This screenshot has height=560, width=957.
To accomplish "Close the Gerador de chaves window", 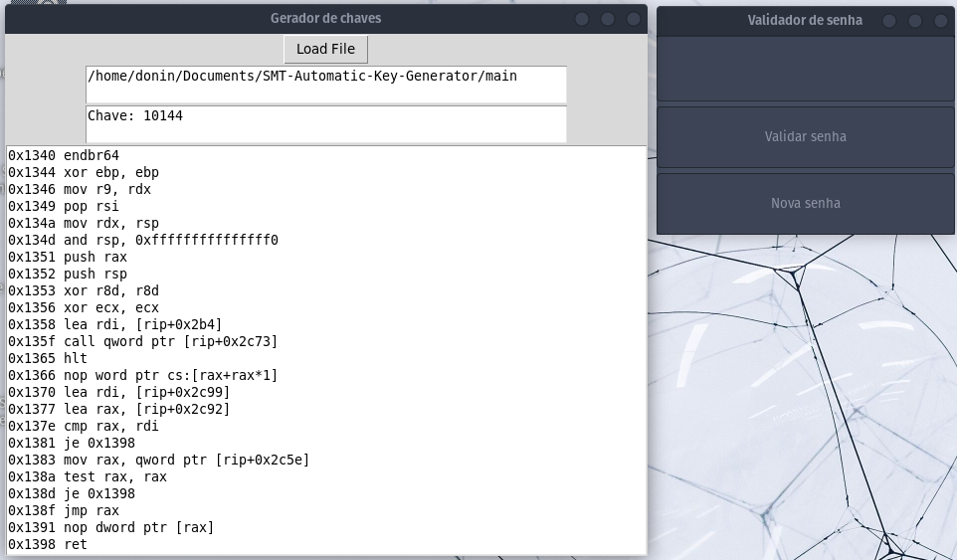I will (633, 19).
